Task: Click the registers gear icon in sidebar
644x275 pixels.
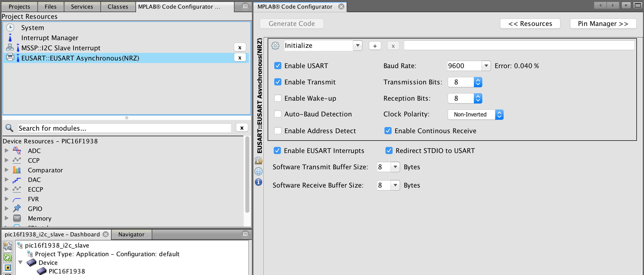Action: click(x=259, y=160)
